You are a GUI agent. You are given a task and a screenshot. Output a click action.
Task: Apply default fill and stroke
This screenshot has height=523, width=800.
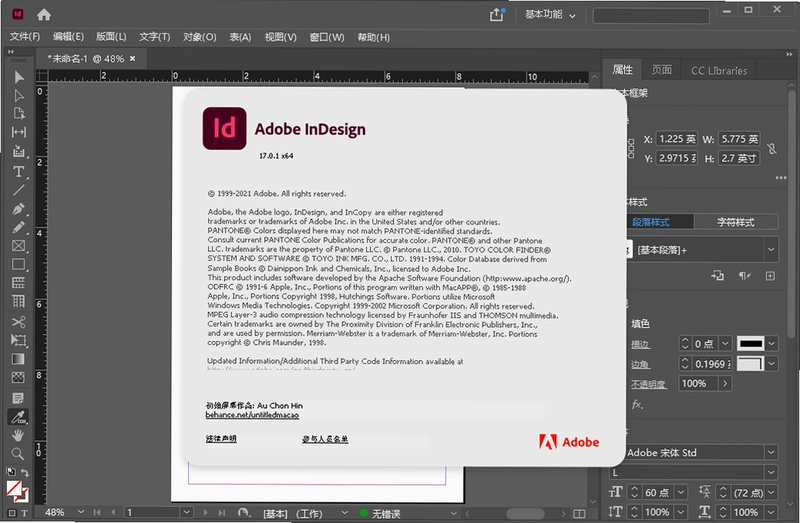[x=11, y=471]
